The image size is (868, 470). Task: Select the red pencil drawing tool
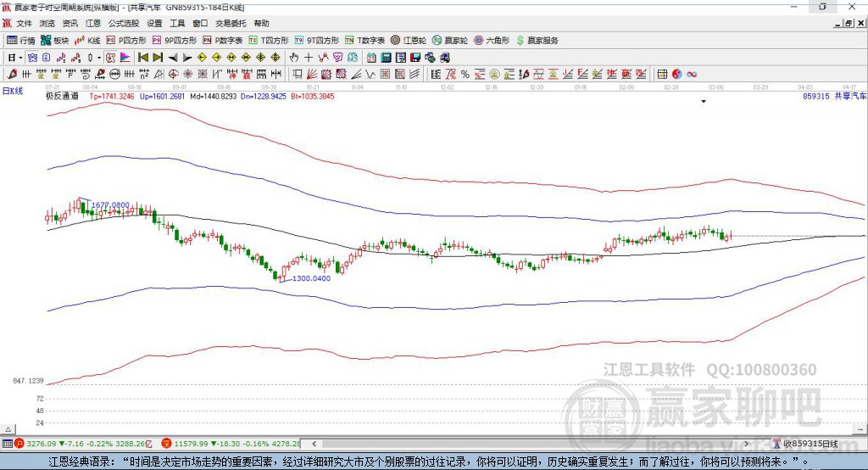pyautogui.click(x=12, y=75)
